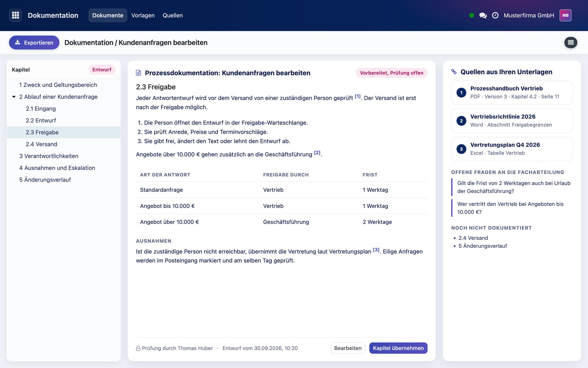Open source card Prozesshandbuch Vertrieb
This screenshot has height=368, width=588.
(x=512, y=93)
